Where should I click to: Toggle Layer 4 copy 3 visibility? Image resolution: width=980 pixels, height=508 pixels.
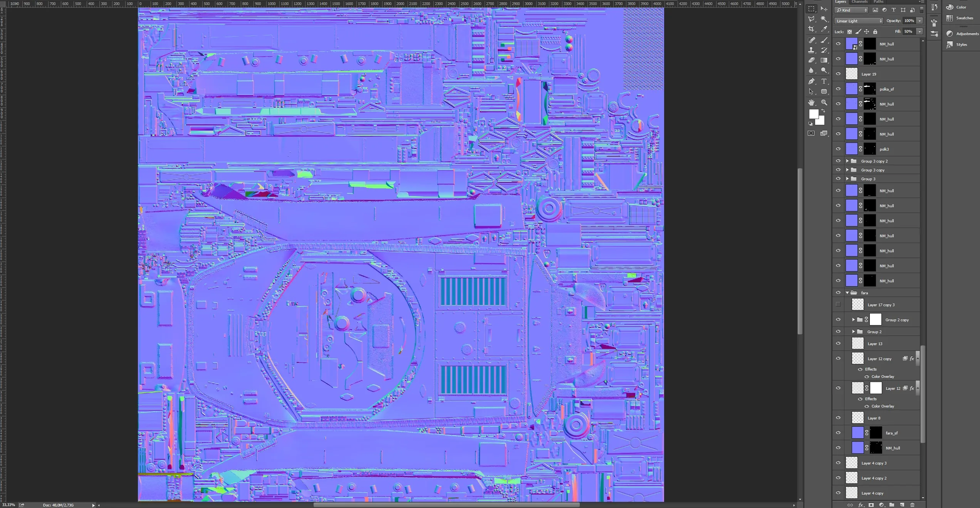[838, 463]
